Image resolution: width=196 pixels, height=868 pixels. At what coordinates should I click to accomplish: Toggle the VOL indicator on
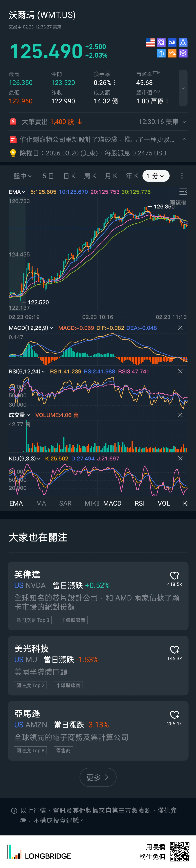pos(164,503)
